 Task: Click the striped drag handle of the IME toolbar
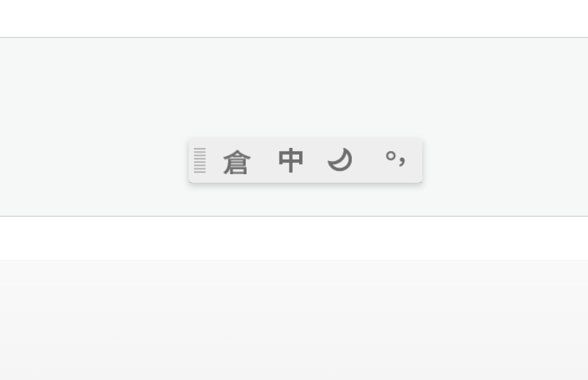tap(200, 160)
